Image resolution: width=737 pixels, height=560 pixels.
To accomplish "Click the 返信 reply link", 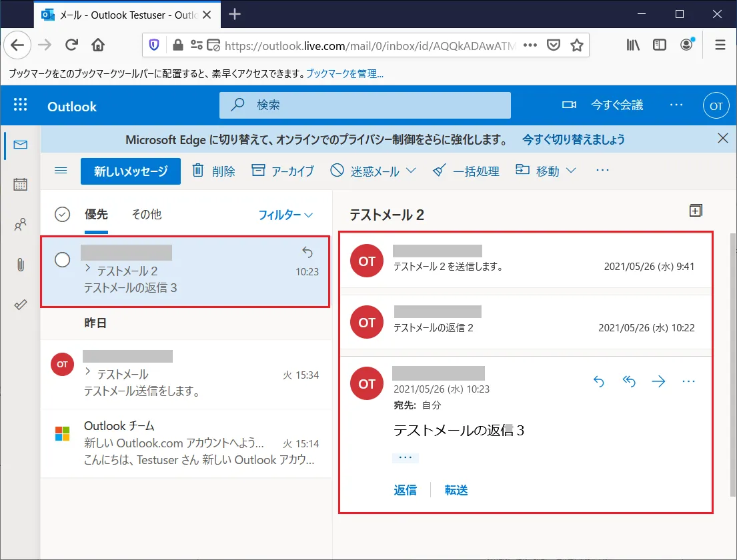I will point(405,491).
